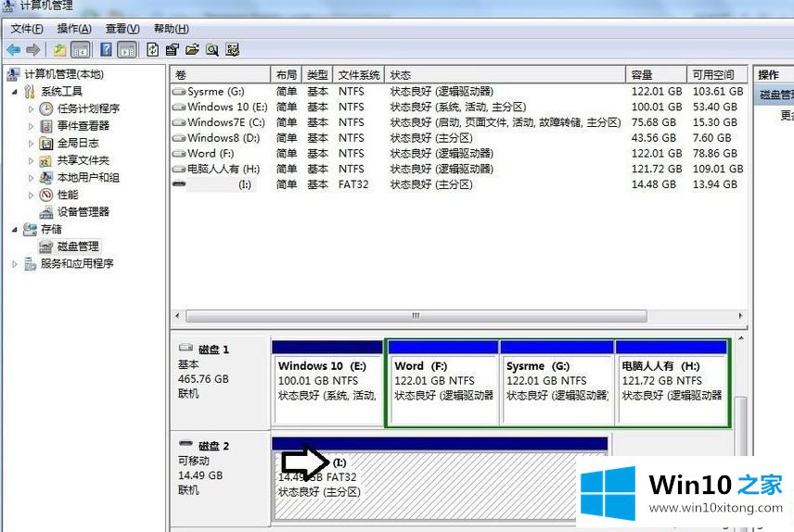Image resolution: width=794 pixels, height=532 pixels.
Task: Toggle the show/hide console tree icon
Action: tap(81, 50)
